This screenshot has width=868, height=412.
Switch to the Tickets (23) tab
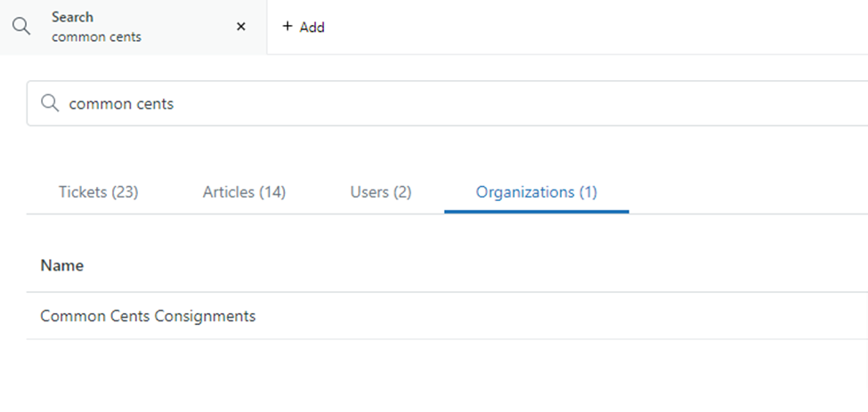98,191
